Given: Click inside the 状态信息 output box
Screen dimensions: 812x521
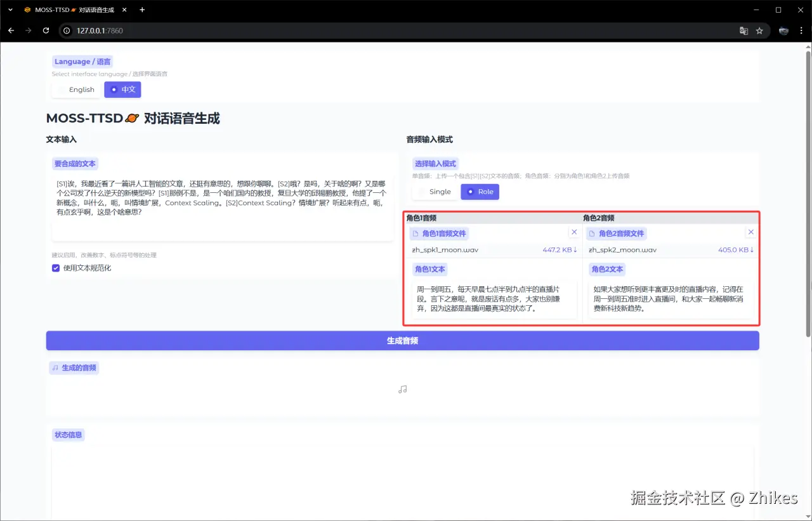Looking at the screenshot, I should click(402, 482).
